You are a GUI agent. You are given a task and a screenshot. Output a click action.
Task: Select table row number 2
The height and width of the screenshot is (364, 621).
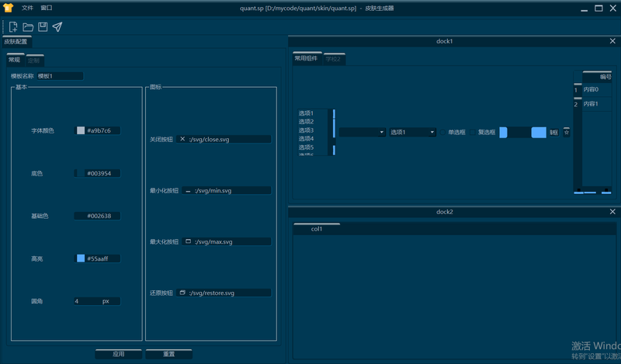tap(578, 104)
